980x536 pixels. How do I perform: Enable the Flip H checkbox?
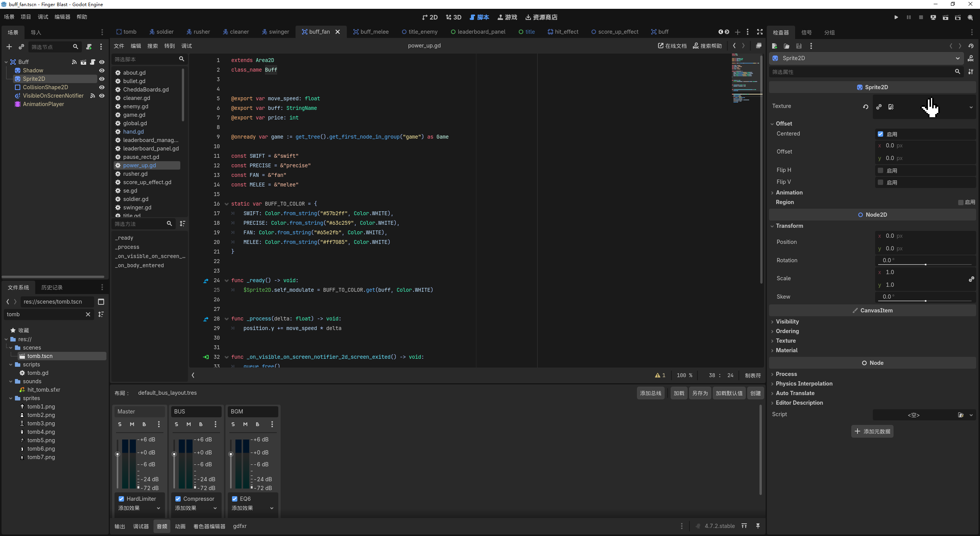(x=880, y=170)
